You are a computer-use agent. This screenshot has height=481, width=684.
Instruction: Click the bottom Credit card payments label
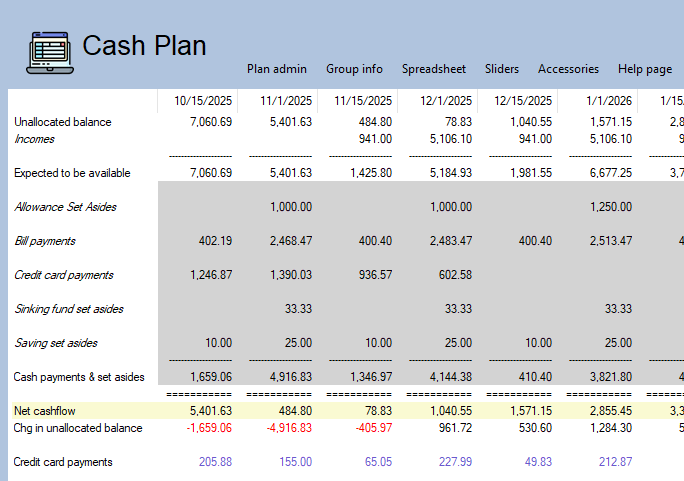(63, 462)
